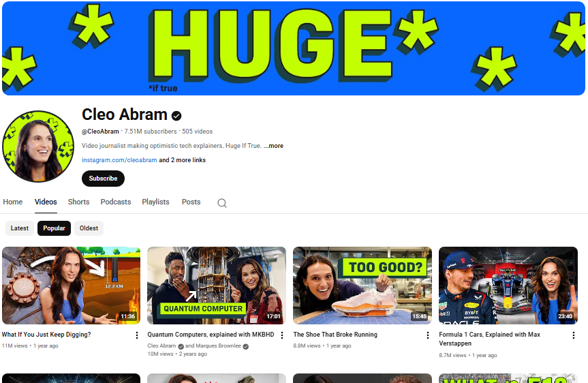Open title Formula 1 Cars, Explained with Max Verstappen
Viewport: 588px width, 383px height.
point(489,339)
